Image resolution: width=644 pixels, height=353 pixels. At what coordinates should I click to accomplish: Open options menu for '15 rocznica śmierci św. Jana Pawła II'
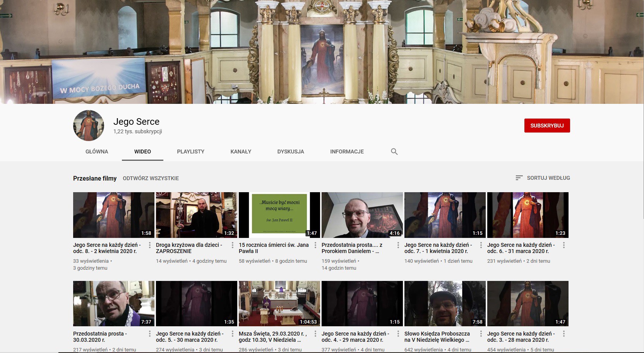pyautogui.click(x=315, y=245)
